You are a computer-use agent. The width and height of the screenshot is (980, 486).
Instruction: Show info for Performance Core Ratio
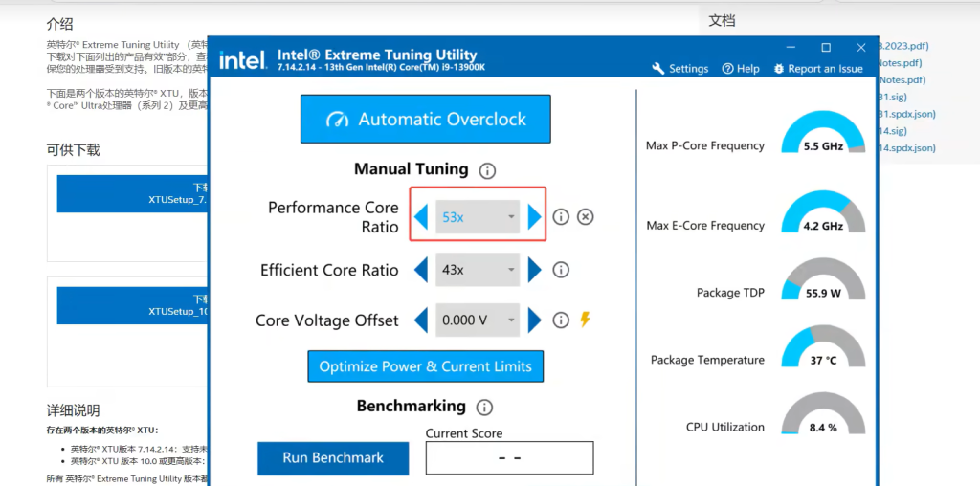[561, 217]
